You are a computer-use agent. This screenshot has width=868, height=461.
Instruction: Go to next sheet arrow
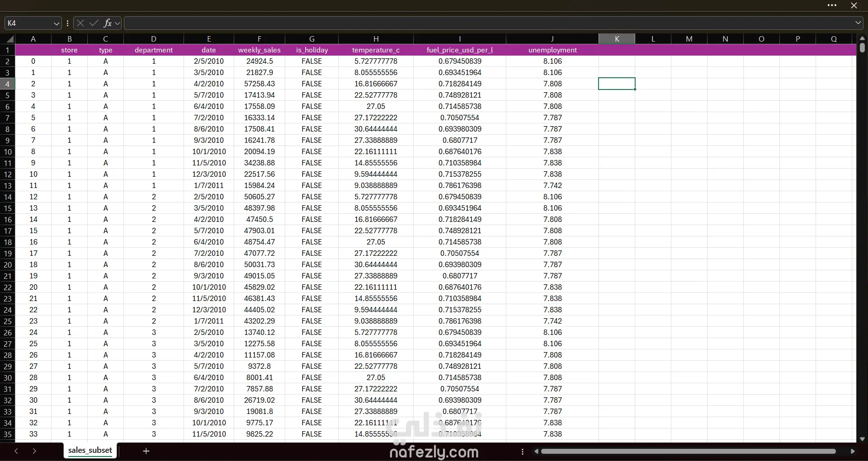click(34, 451)
